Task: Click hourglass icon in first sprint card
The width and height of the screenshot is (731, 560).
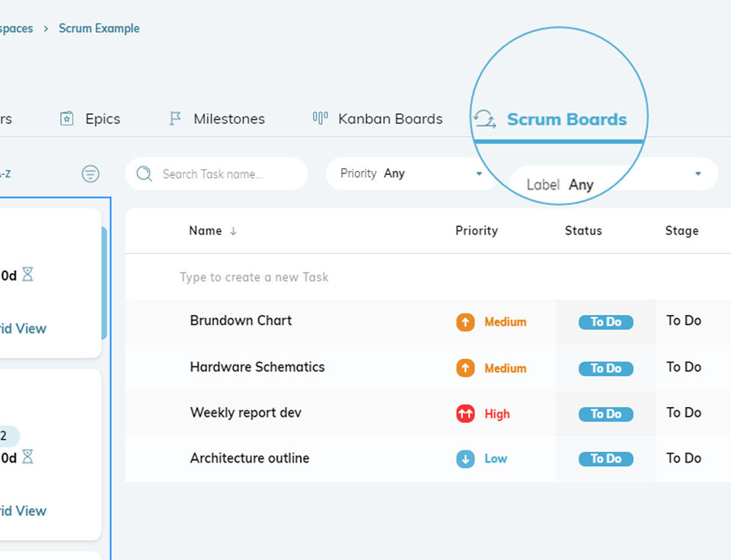Action: coord(28,275)
